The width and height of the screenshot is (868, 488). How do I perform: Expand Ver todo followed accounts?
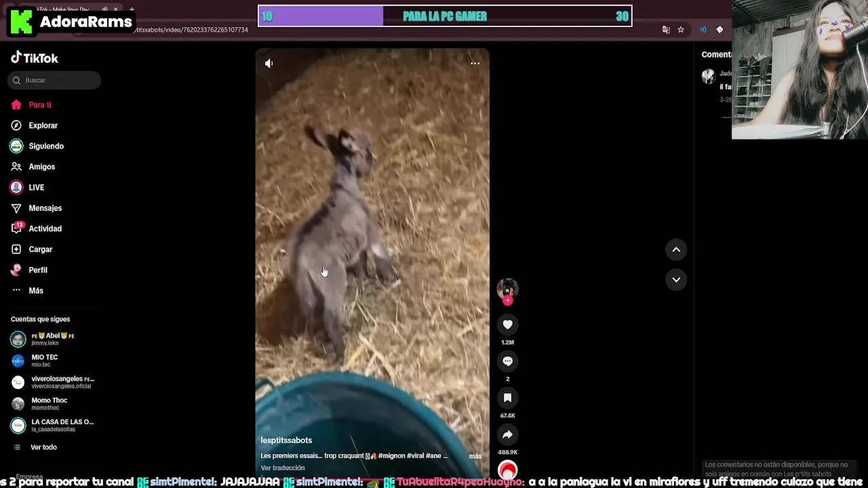(43, 447)
